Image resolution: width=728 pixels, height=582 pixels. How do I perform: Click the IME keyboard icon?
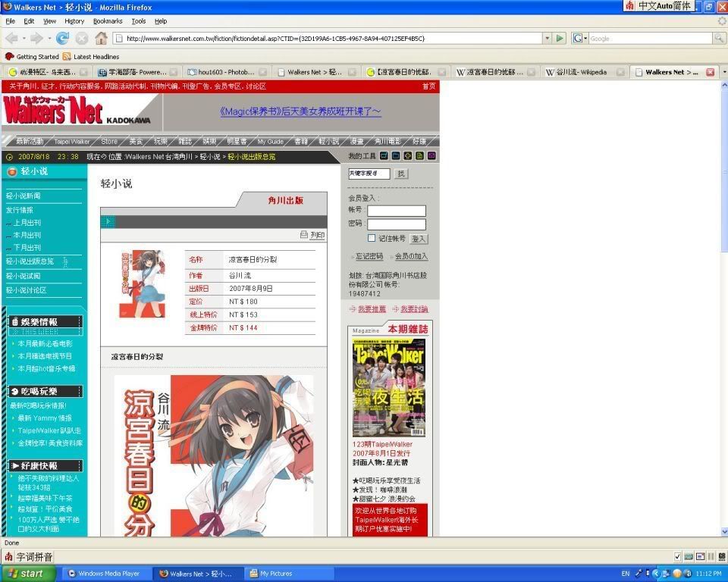tap(689, 556)
